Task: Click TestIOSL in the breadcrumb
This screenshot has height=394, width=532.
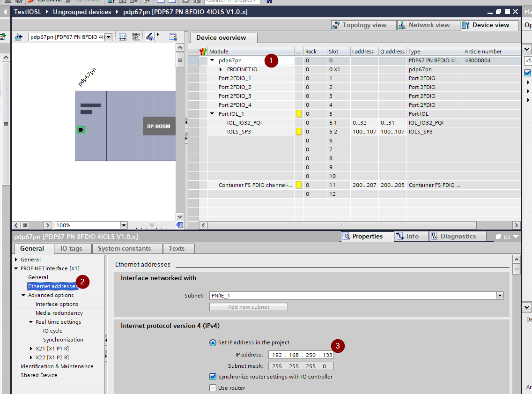Action: point(28,12)
